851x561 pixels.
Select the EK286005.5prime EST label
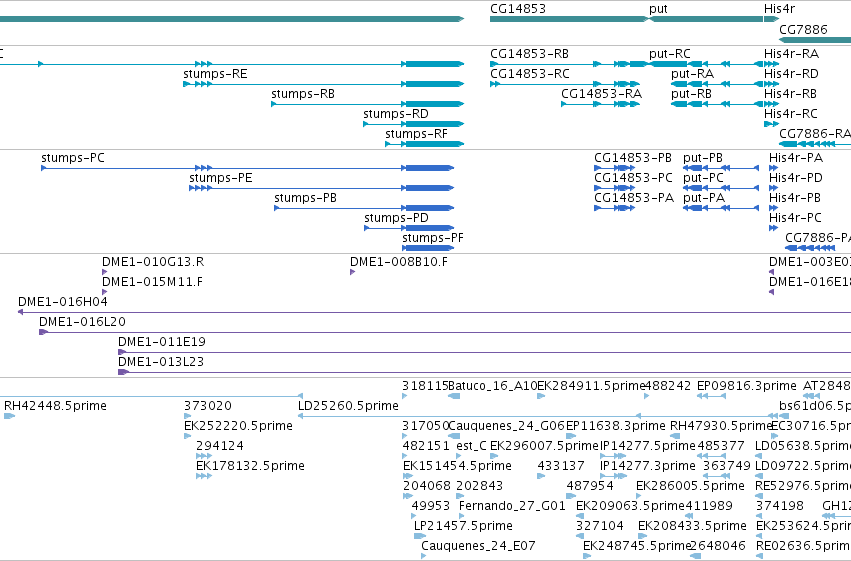[x=690, y=486]
